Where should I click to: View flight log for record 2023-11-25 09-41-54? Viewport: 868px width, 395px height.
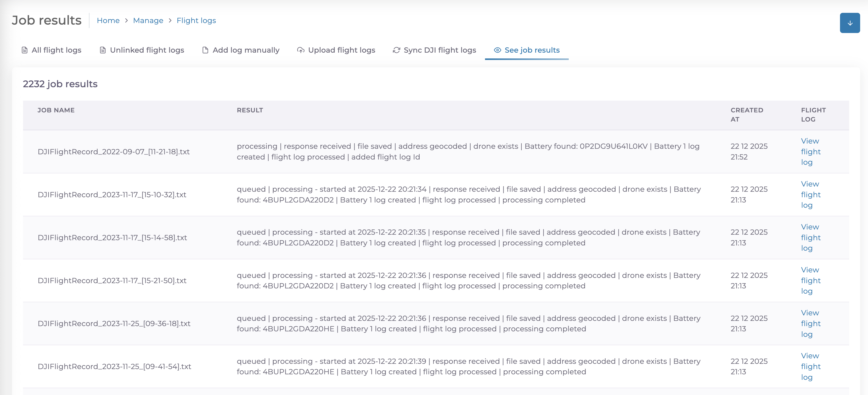(x=810, y=366)
